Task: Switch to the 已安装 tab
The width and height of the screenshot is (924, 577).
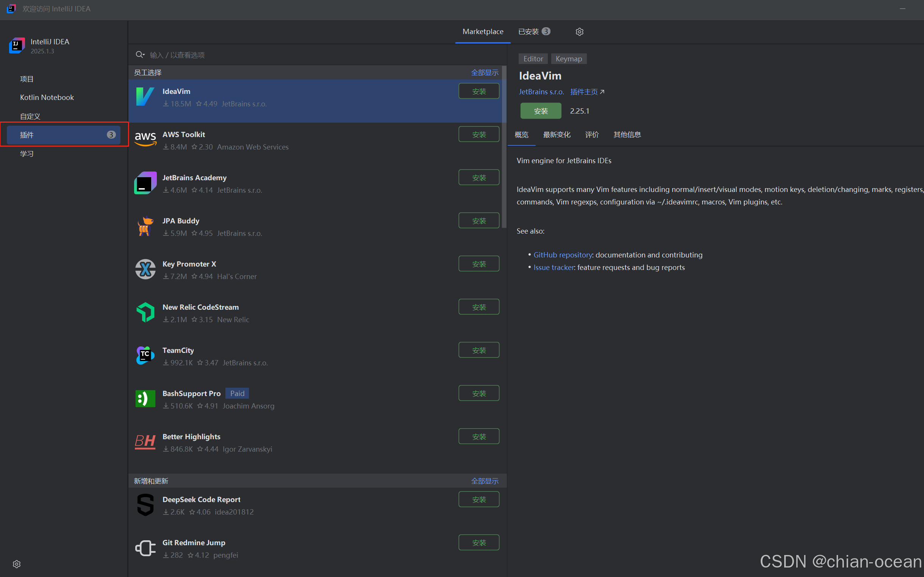Action: point(534,32)
